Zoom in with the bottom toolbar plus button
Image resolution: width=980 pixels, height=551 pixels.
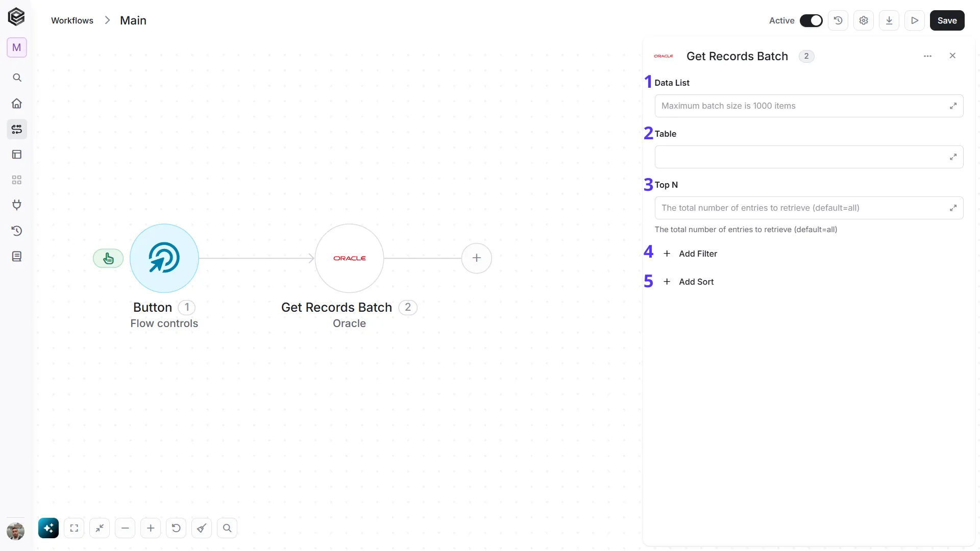[151, 528]
